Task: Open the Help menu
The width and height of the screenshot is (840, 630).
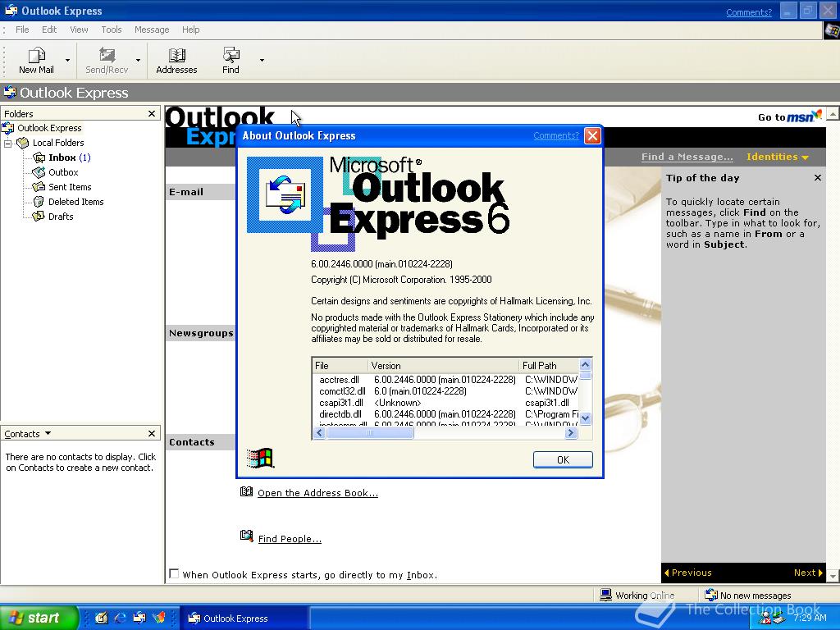Action: (190, 30)
